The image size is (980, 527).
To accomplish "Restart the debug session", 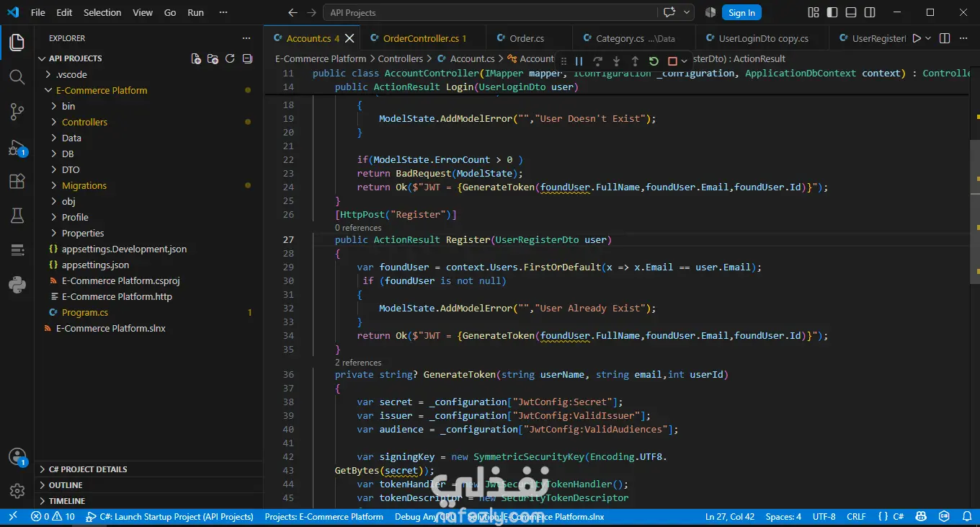I will [654, 61].
